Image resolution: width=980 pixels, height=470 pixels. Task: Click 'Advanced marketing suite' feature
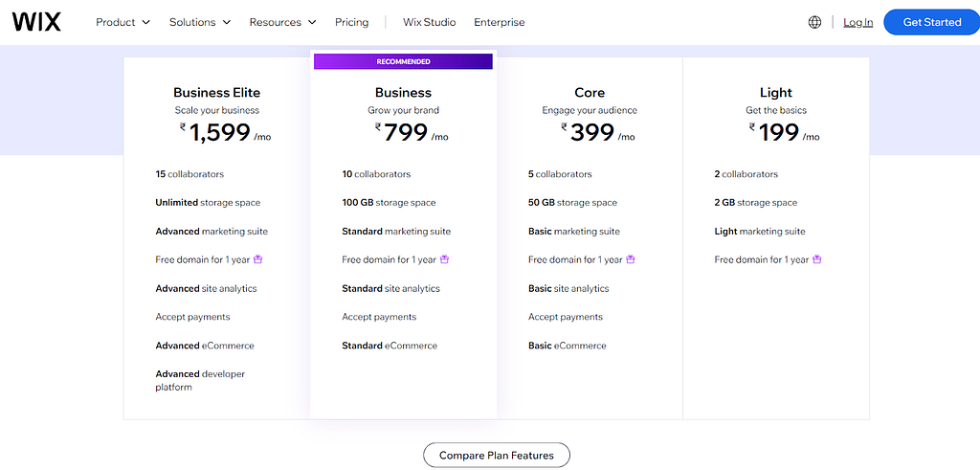tap(212, 232)
